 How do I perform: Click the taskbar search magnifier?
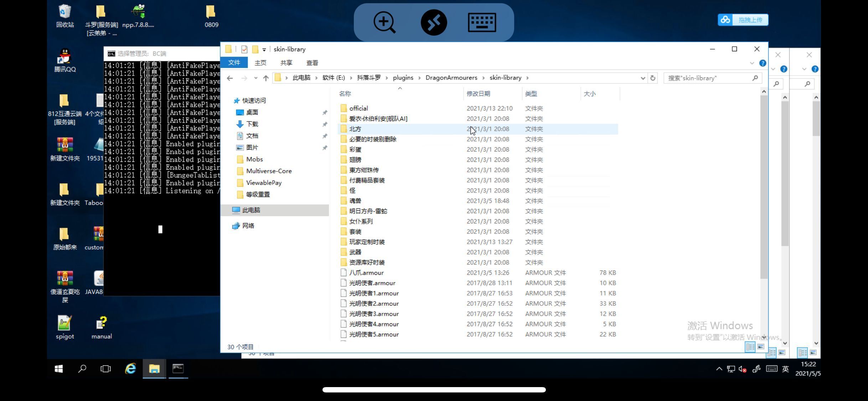click(x=82, y=369)
